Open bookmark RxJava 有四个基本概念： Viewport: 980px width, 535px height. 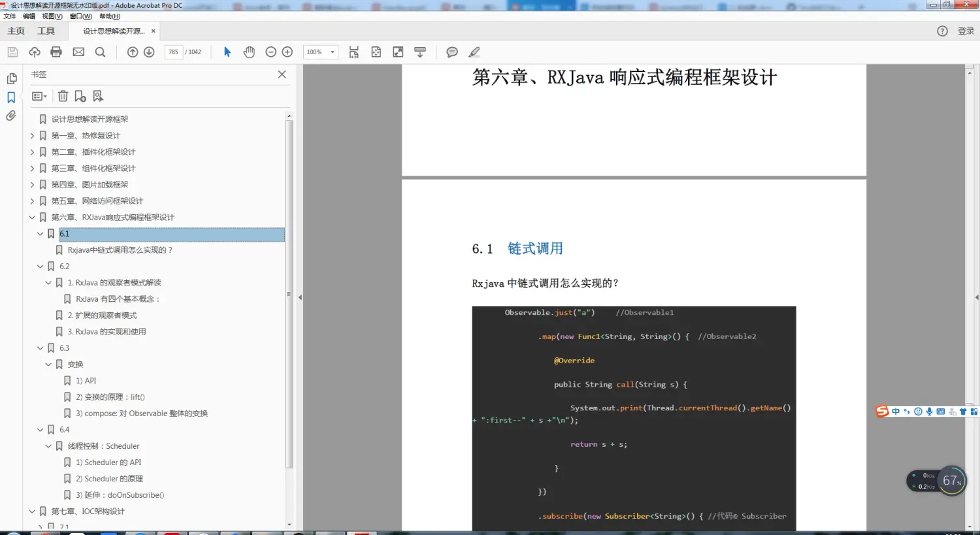coord(118,299)
